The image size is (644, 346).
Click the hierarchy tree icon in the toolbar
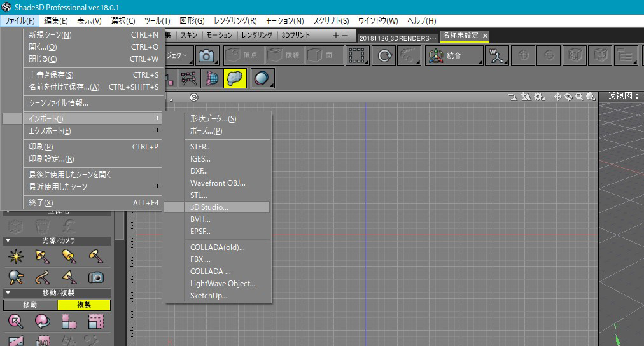coord(625,55)
